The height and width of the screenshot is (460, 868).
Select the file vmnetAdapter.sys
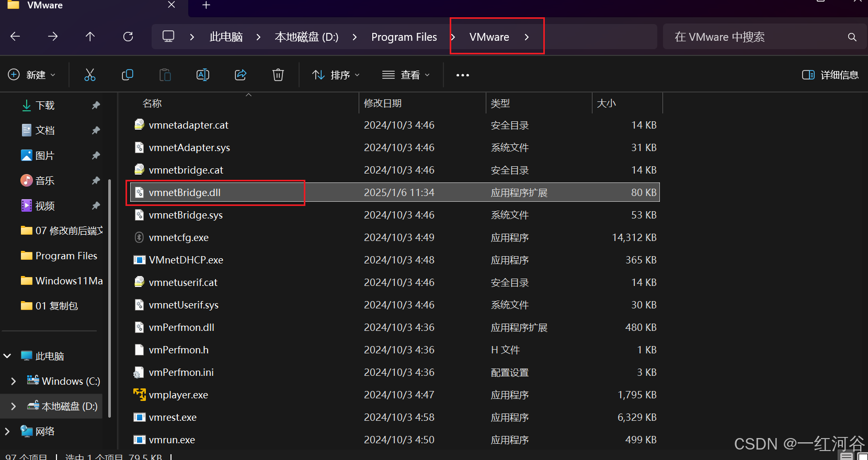(x=189, y=147)
